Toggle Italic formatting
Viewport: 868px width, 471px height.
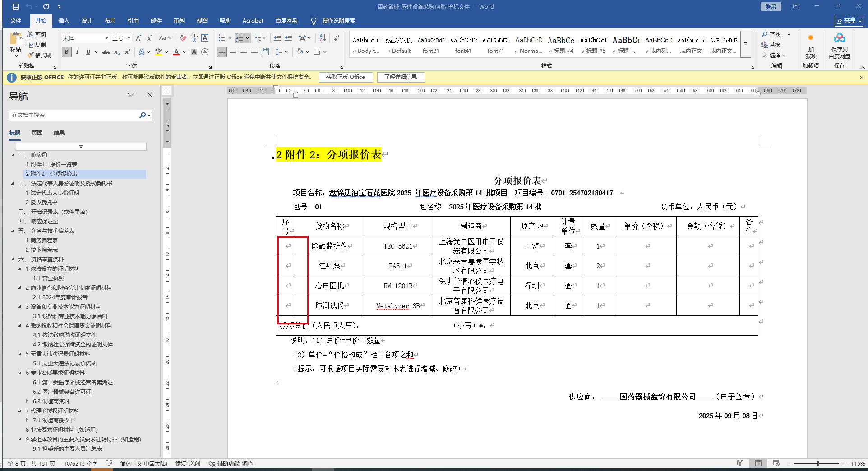[x=77, y=52]
